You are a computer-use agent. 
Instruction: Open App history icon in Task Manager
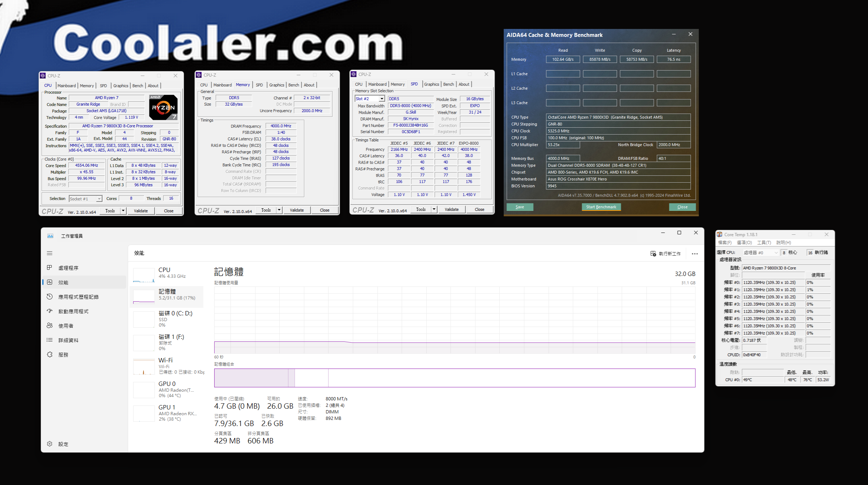click(x=50, y=297)
